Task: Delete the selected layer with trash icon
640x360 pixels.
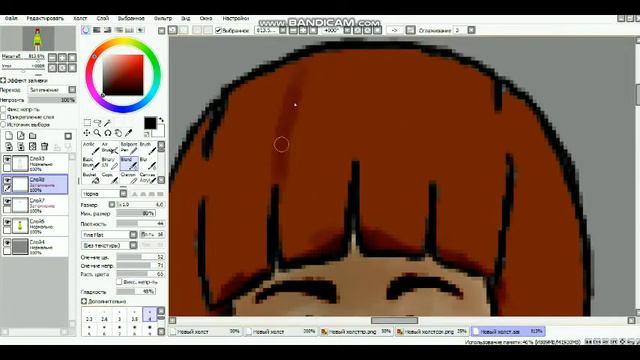Action: [x=44, y=147]
